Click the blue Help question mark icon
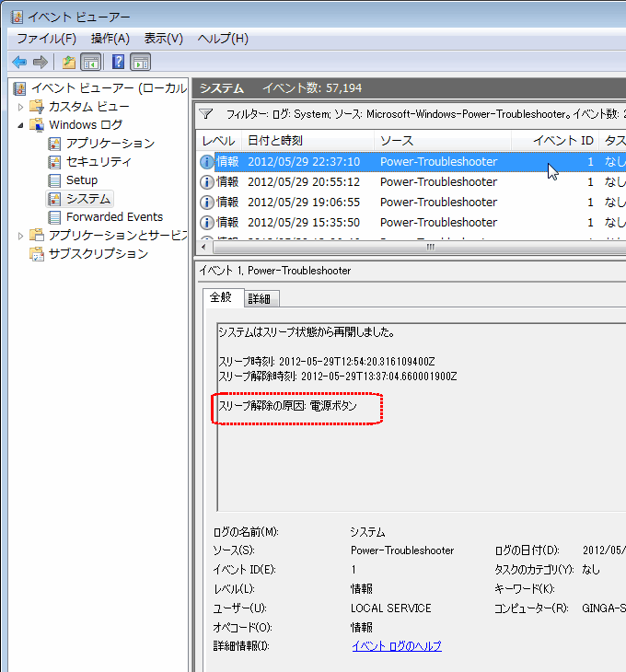This screenshot has height=672, width=626. point(118,62)
